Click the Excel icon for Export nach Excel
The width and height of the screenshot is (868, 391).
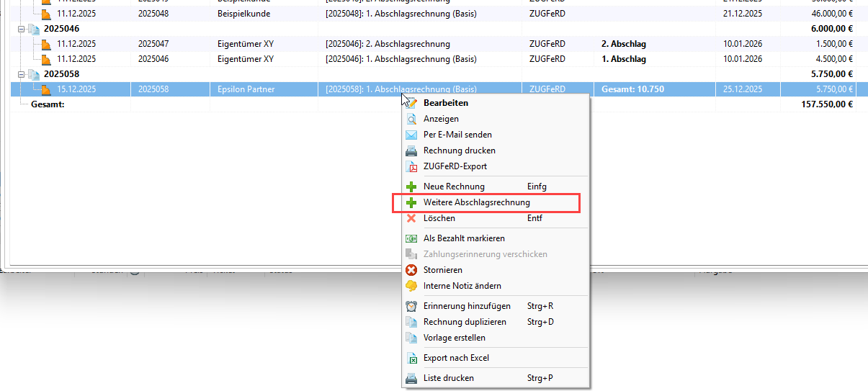click(411, 358)
